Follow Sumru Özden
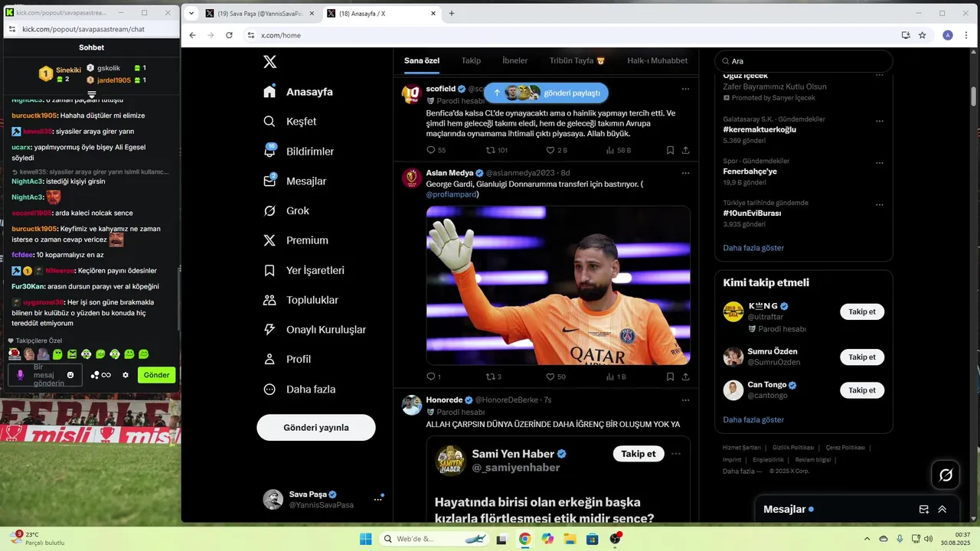The width and height of the screenshot is (980, 551). coord(862,357)
